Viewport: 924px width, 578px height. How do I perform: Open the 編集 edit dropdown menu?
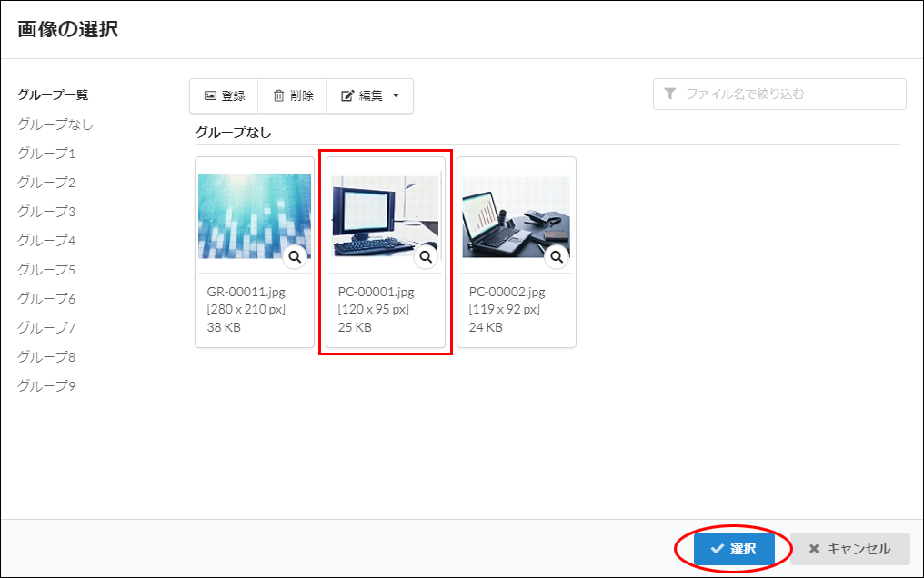tap(369, 95)
